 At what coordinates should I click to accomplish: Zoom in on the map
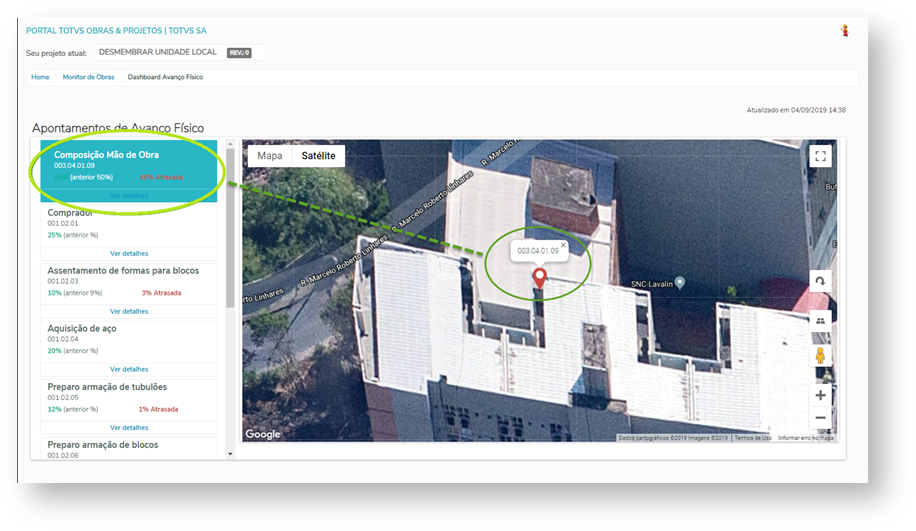820,395
